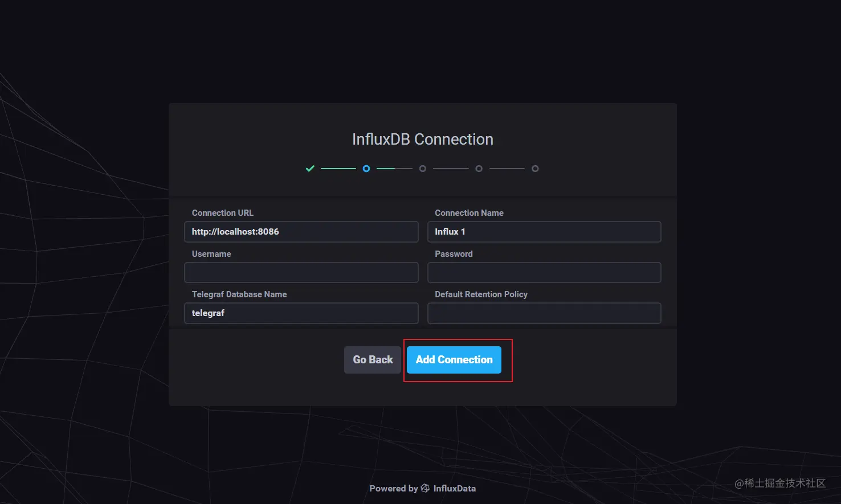Click the Username label
The image size is (841, 504).
point(211,254)
